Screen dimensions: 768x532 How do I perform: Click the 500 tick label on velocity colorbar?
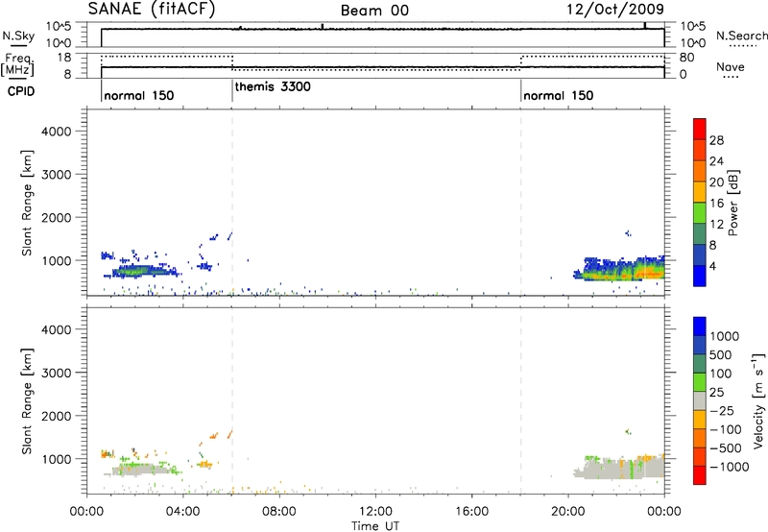pos(721,354)
